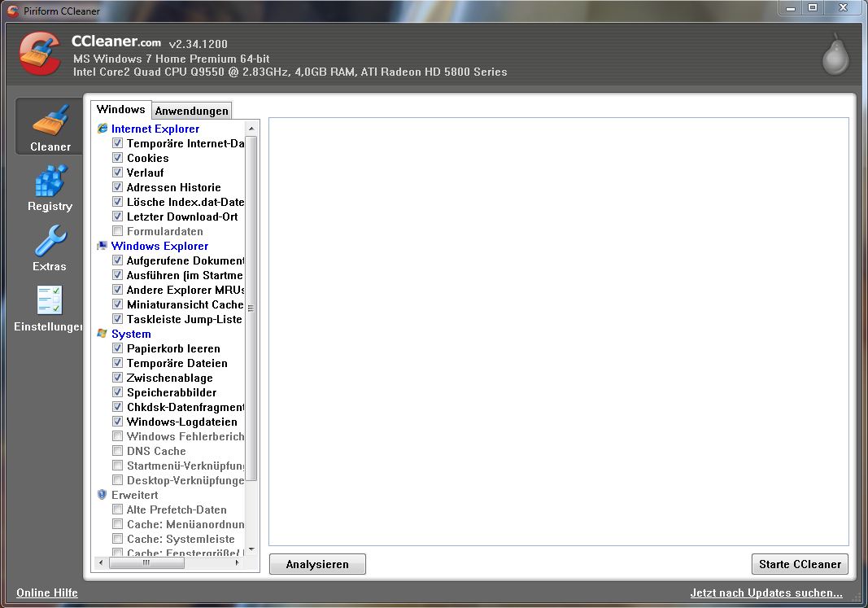Click inside the empty results pane

pyautogui.click(x=559, y=332)
